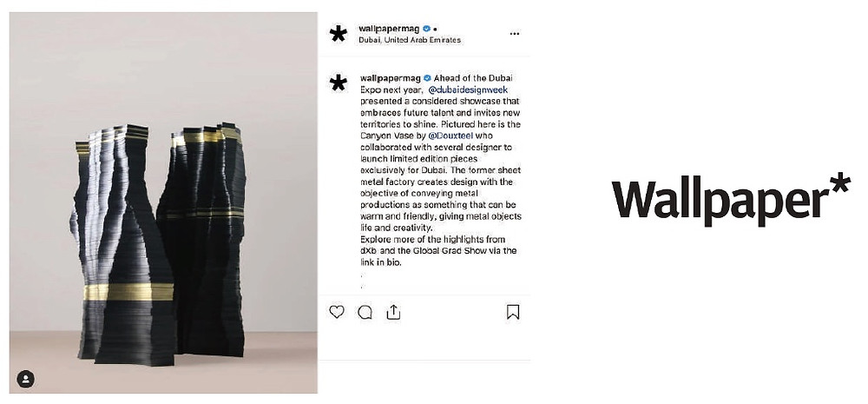Like the post with the heart icon
868x404 pixels.
click(x=337, y=312)
